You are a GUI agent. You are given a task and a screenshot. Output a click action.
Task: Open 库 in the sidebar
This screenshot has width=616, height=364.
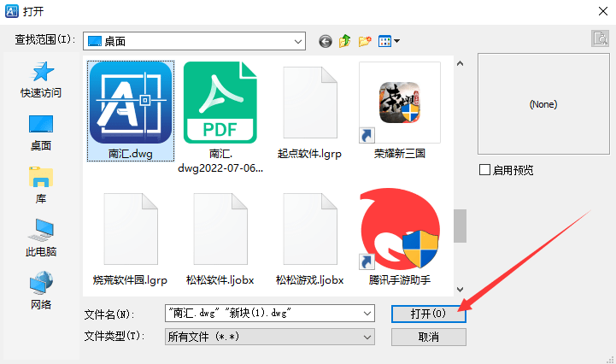point(41,185)
